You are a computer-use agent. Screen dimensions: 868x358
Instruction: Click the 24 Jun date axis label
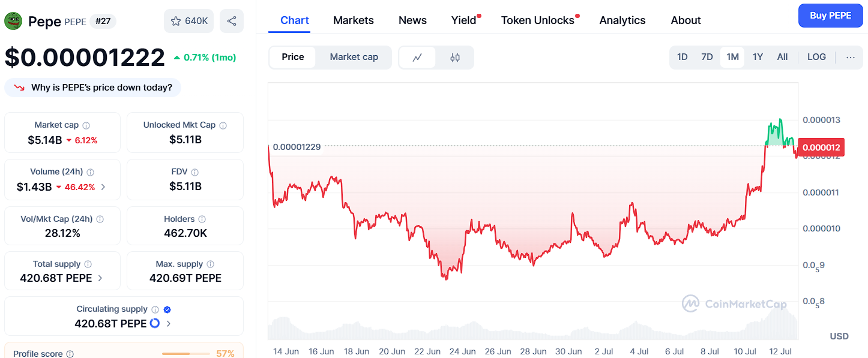[x=463, y=351]
